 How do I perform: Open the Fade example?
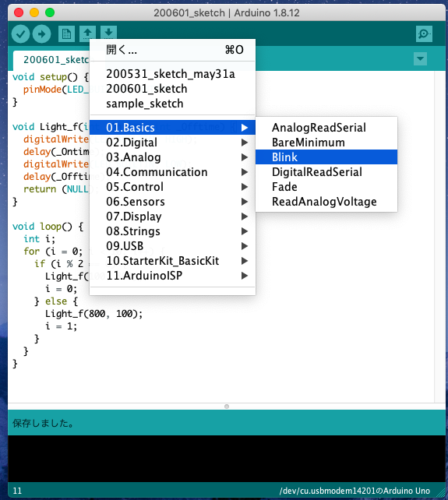point(326,187)
